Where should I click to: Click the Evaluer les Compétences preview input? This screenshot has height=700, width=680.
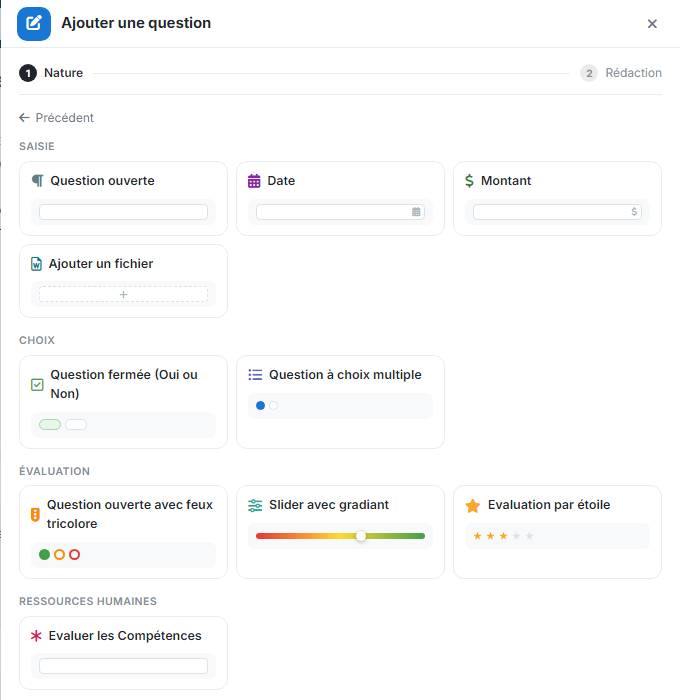123,666
